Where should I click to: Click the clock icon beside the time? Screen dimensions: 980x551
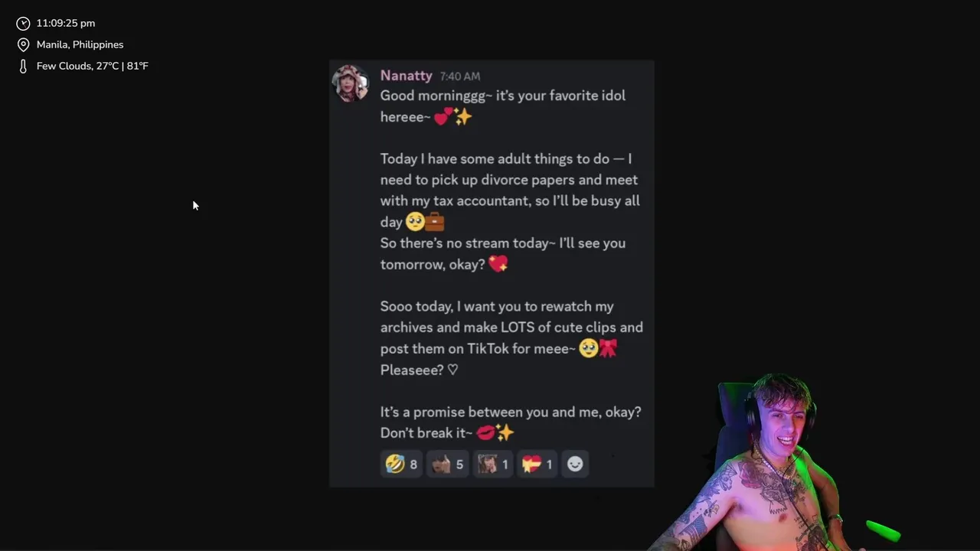click(x=23, y=24)
